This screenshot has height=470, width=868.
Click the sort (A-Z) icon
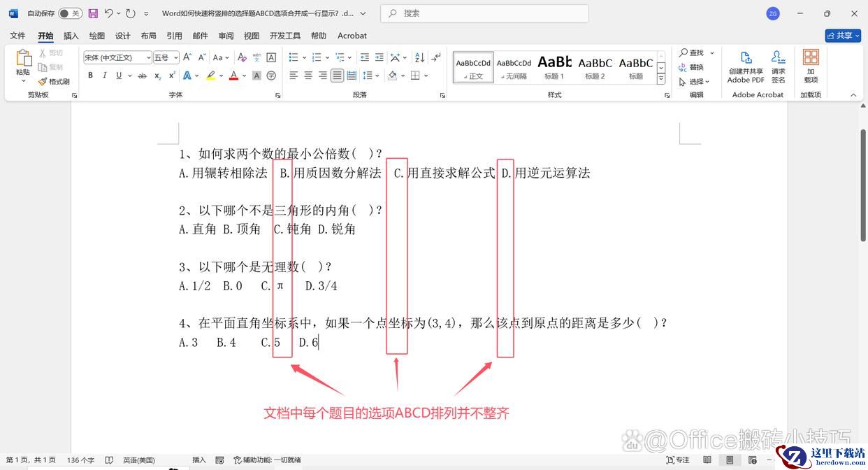(419, 57)
